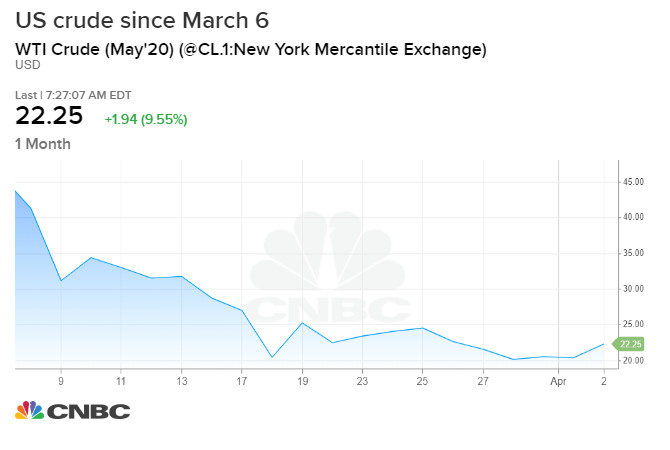670x450 pixels.
Task: Click the USD currency label
Action: pos(27,65)
